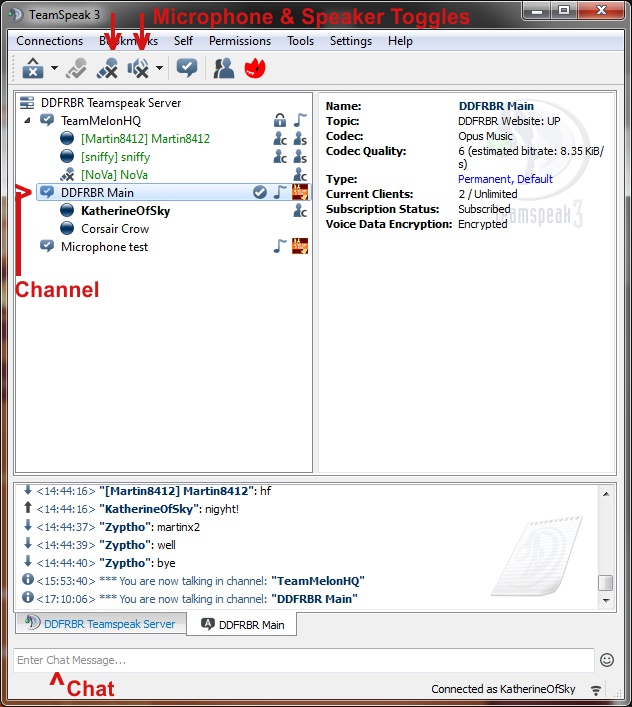The width and height of the screenshot is (632, 707).
Task: Open the Help menu
Action: click(x=400, y=41)
